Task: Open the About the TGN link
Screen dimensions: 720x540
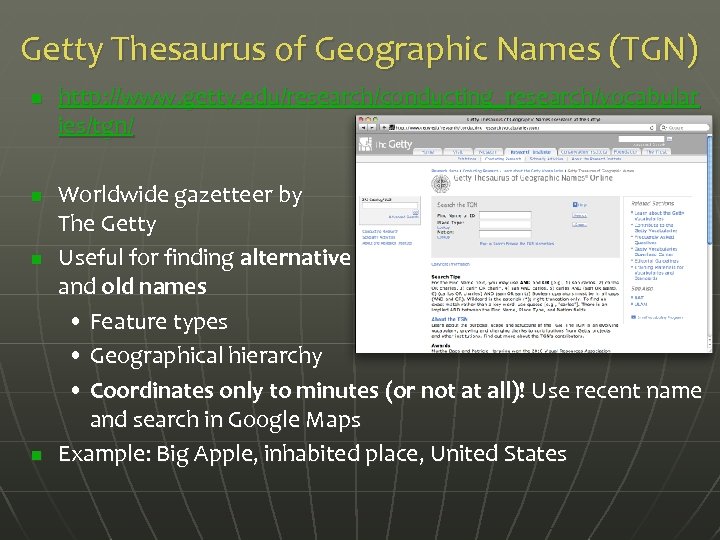Action: [x=450, y=319]
